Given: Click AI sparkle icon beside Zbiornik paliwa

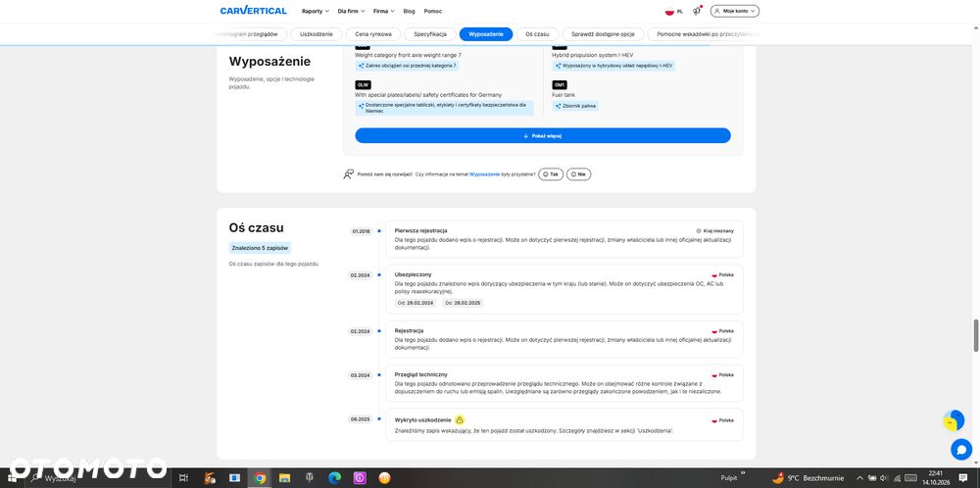Looking at the screenshot, I should point(559,106).
